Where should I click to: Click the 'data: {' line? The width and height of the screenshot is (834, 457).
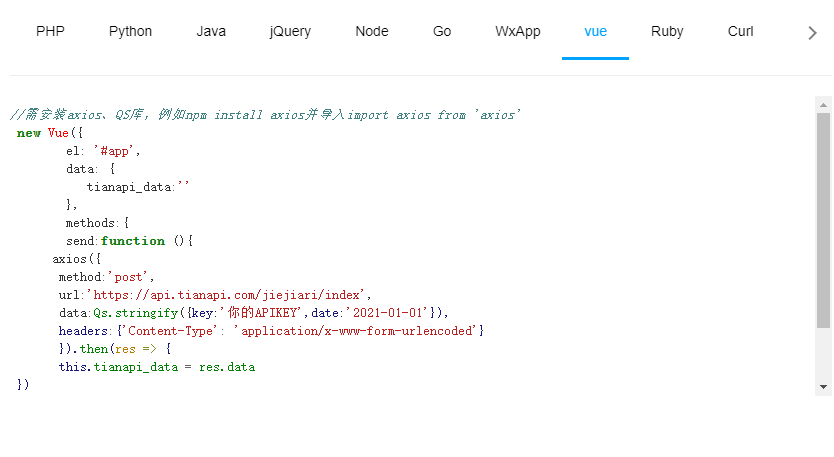click(x=90, y=169)
